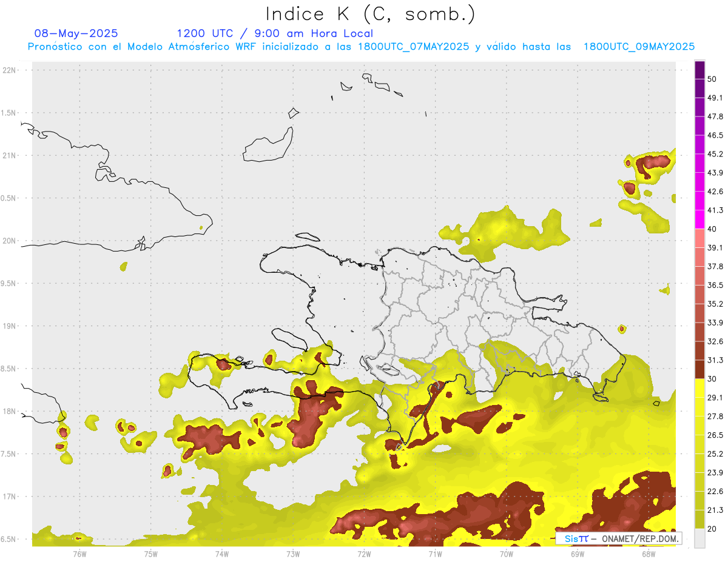Click the colorbar value '39.1'

coord(715,247)
